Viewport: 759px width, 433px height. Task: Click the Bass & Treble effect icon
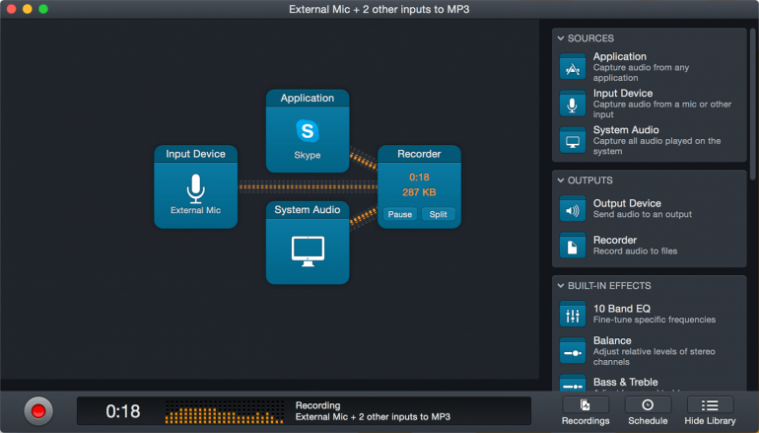(x=573, y=384)
